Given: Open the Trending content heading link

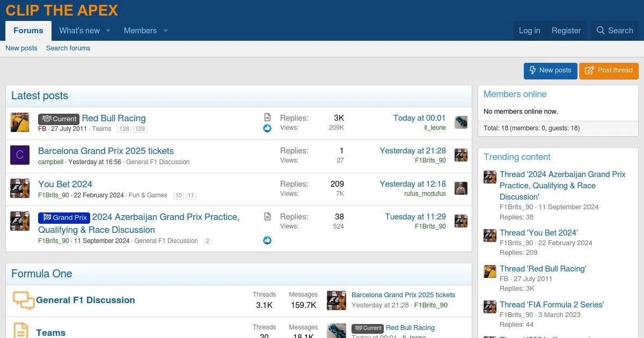Looking at the screenshot, I should tap(517, 157).
